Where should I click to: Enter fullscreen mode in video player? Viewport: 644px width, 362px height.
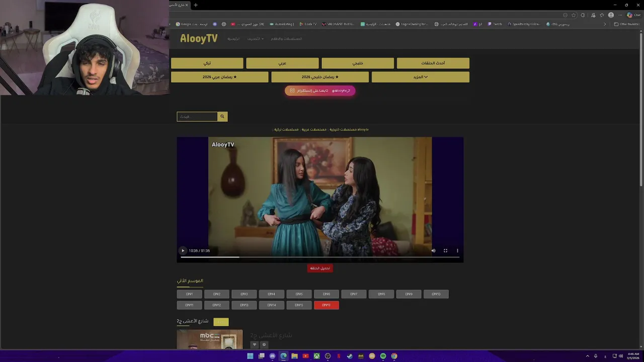point(445,250)
